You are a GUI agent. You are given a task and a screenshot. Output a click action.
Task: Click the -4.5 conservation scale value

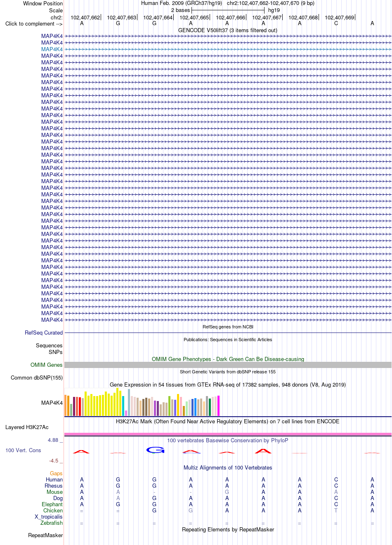click(54, 461)
